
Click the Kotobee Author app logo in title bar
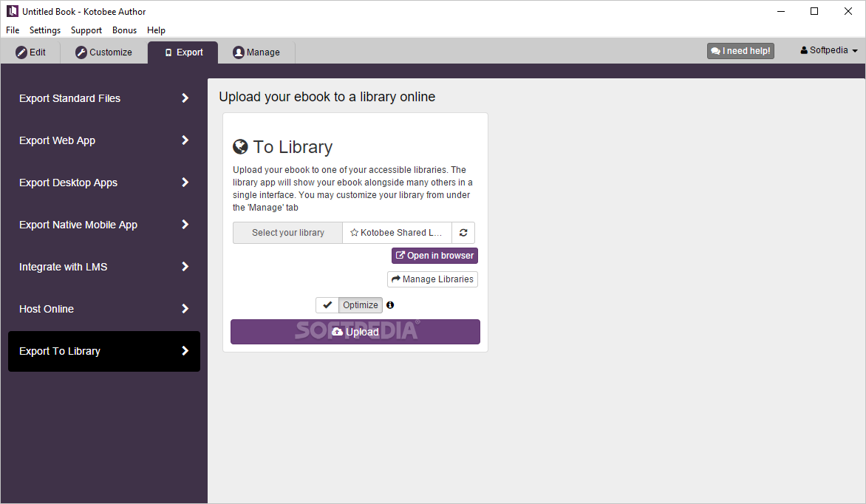point(12,11)
